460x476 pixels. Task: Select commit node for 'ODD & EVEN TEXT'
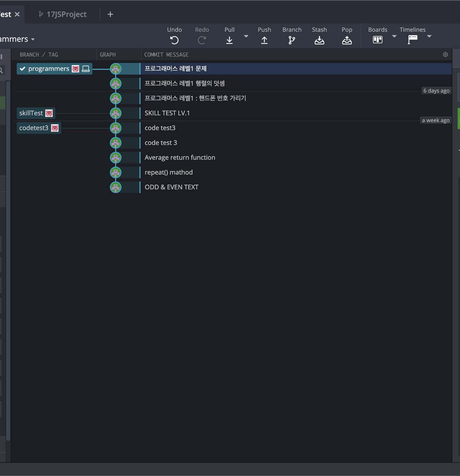(115, 187)
